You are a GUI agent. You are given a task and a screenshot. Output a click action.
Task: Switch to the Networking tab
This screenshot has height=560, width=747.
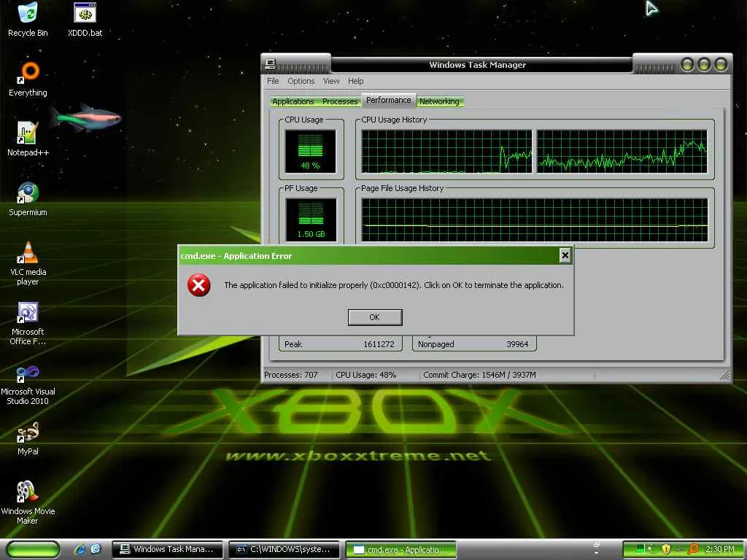coord(439,101)
